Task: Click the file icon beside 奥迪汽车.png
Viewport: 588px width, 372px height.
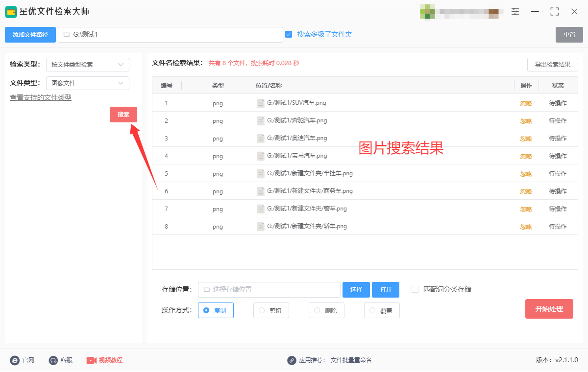Action: pos(261,139)
